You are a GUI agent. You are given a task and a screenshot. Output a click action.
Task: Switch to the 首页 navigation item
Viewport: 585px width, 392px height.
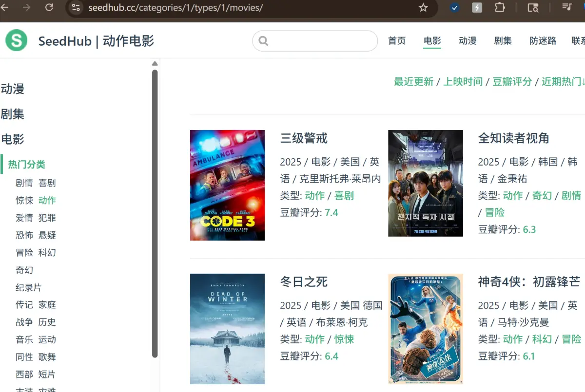(x=397, y=41)
